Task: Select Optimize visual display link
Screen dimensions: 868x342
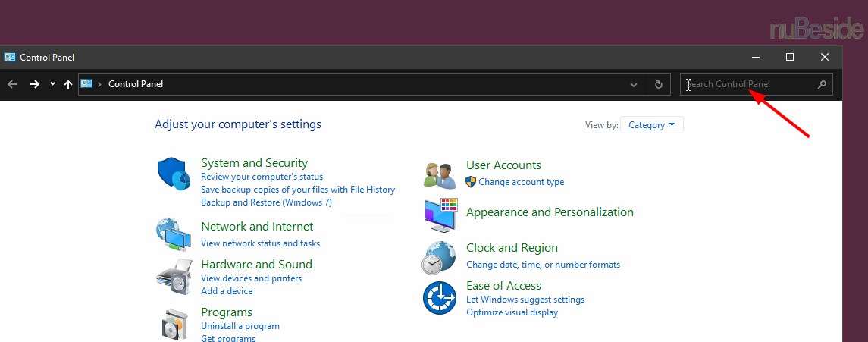Action: [512, 312]
